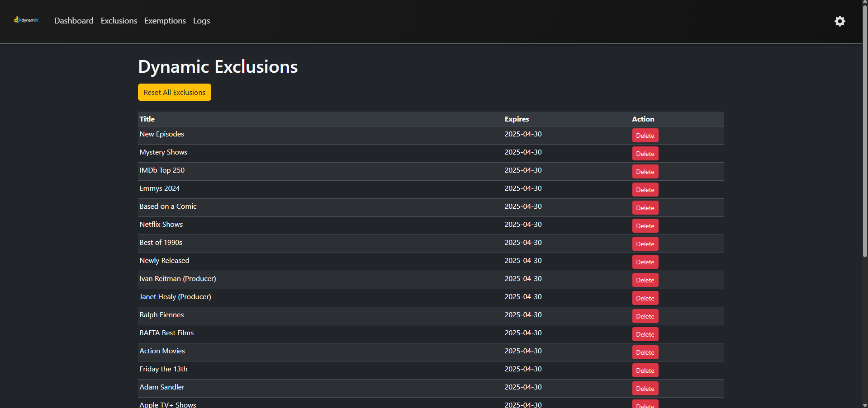Remove the Based on a Comic exclusion
The image size is (868, 408).
coord(645,208)
